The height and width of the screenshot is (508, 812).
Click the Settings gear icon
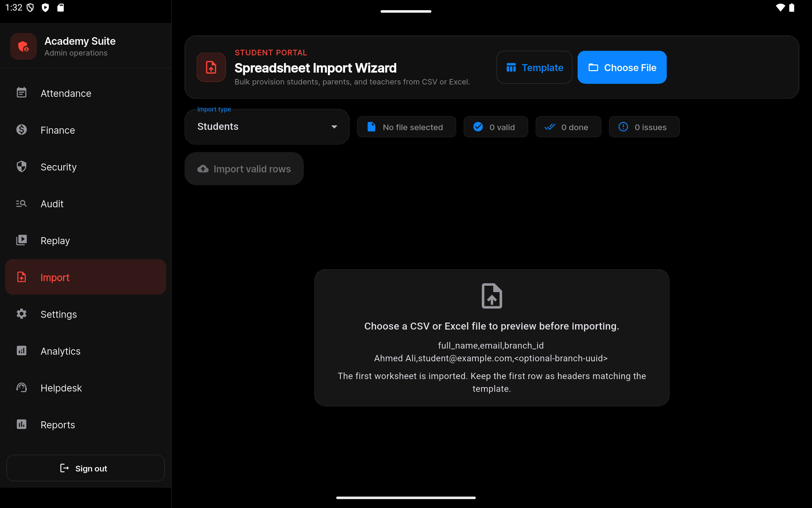point(22,314)
